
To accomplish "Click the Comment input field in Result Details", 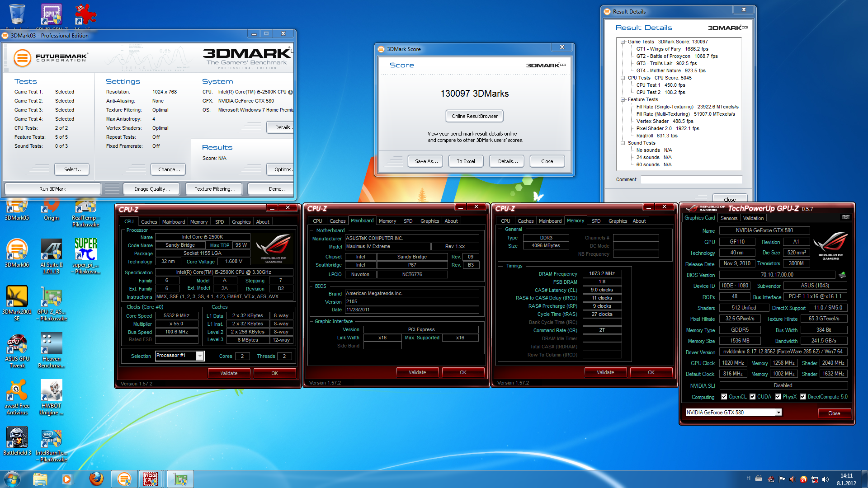I will click(x=691, y=179).
